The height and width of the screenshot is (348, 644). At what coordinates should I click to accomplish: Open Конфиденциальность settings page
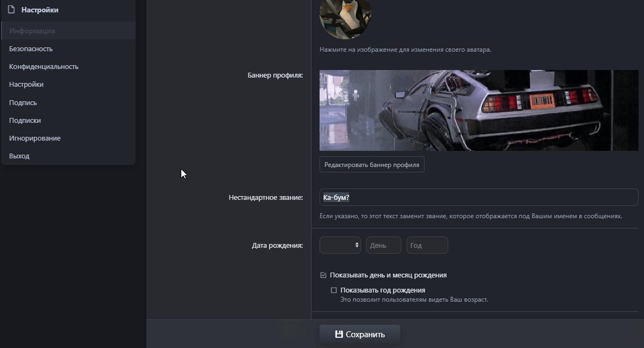click(44, 67)
